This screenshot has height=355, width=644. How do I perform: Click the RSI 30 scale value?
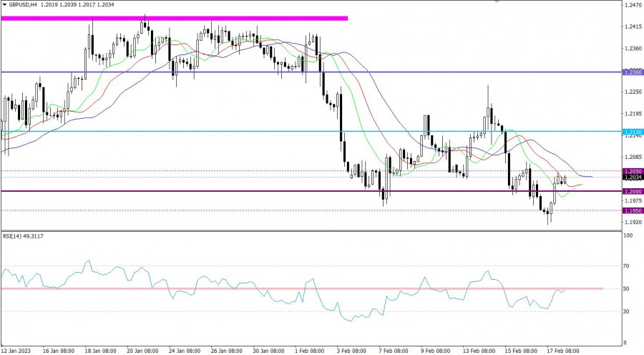627,311
